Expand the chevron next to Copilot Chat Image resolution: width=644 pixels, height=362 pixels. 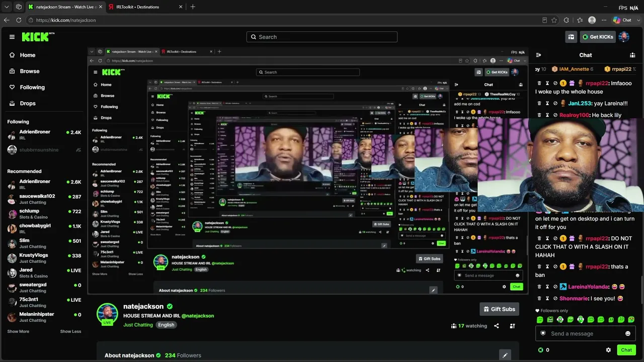tap(638, 20)
